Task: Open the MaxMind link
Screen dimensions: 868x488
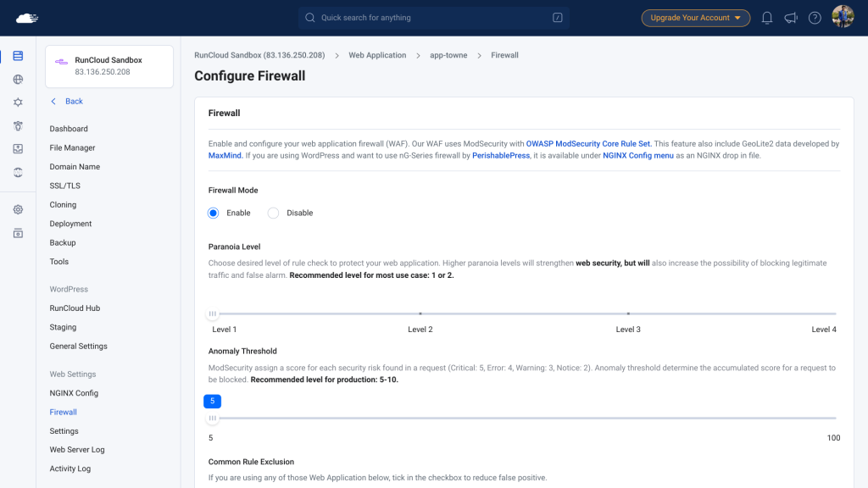Action: click(225, 156)
